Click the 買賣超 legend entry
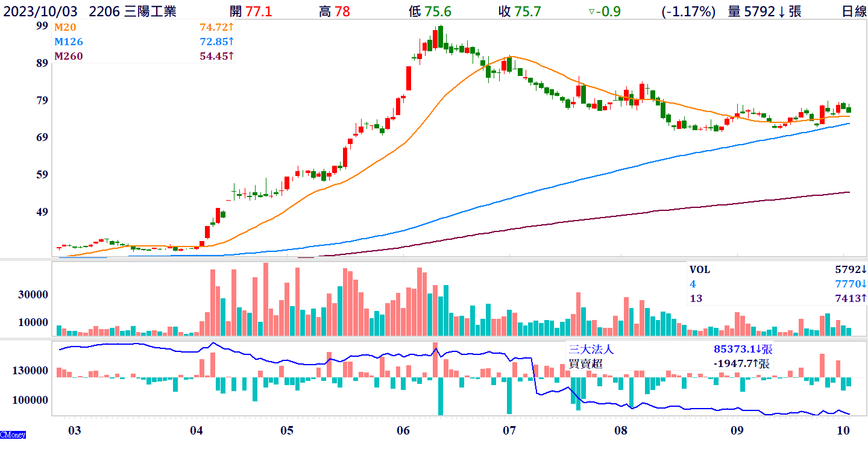 tap(585, 363)
